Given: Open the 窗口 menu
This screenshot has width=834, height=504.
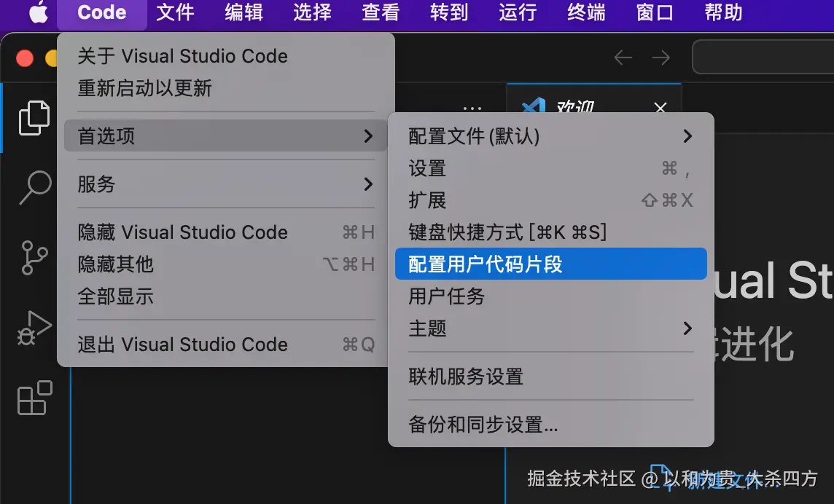Looking at the screenshot, I should (x=655, y=12).
